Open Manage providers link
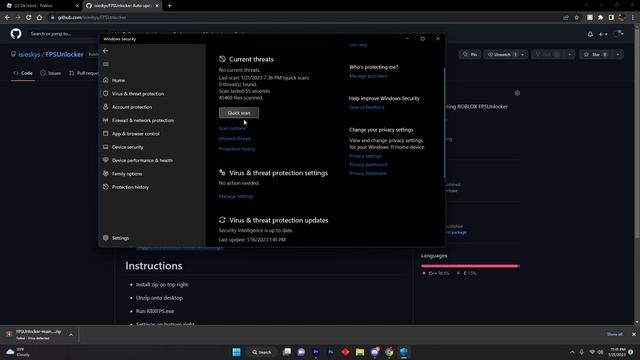640x360 pixels. click(x=368, y=76)
